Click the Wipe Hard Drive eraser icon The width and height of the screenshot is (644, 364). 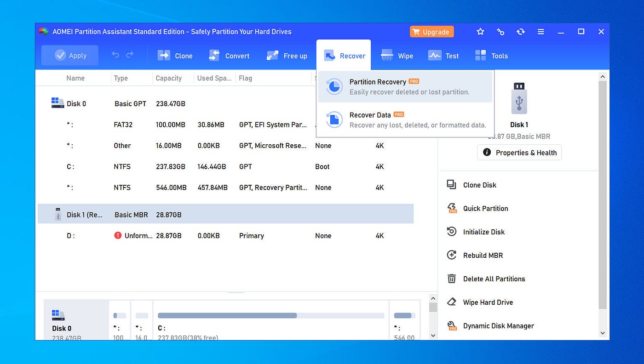click(452, 302)
